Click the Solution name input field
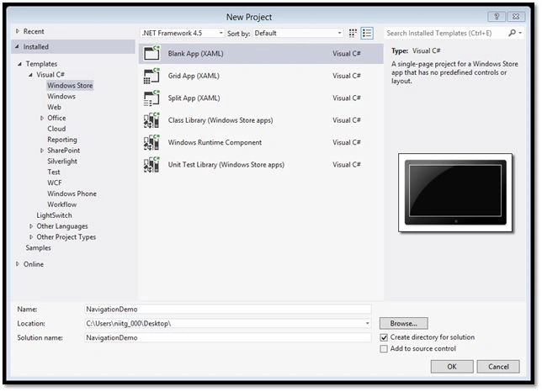This screenshot has width=542, height=392. point(228,337)
